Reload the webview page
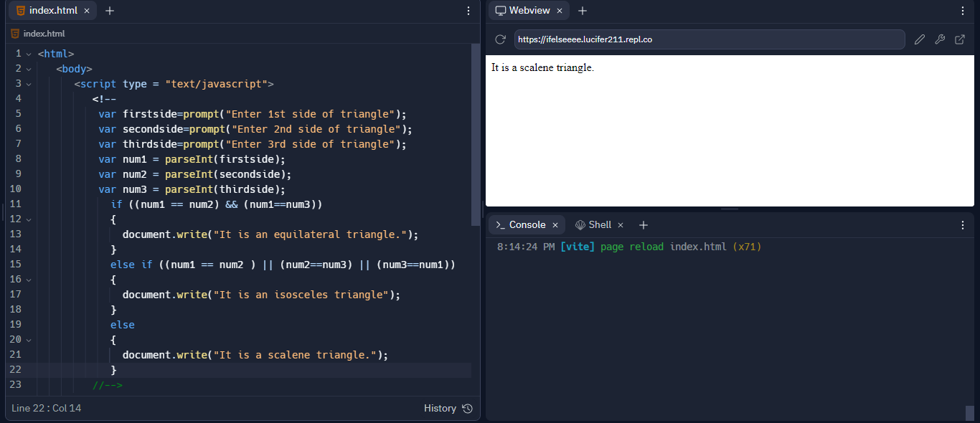 pyautogui.click(x=501, y=39)
